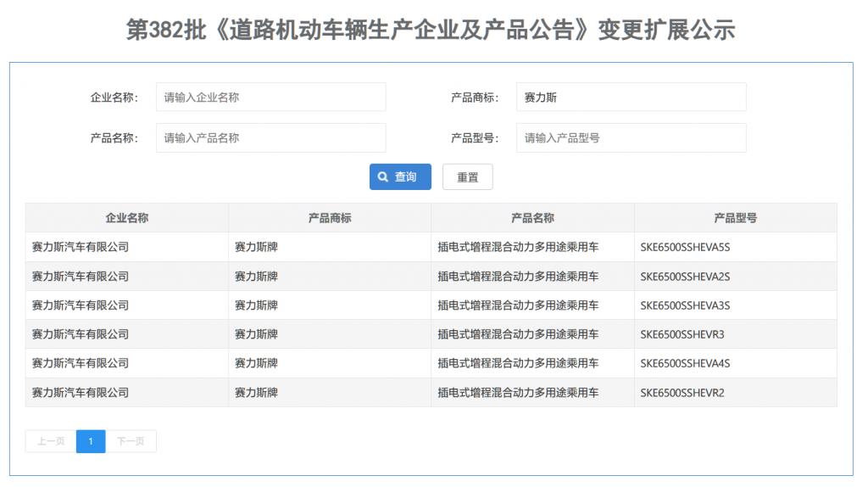This screenshot has width=868, height=487.
Task: Click product name in SKE6500SSHEVR2 row
Action: [x=518, y=393]
